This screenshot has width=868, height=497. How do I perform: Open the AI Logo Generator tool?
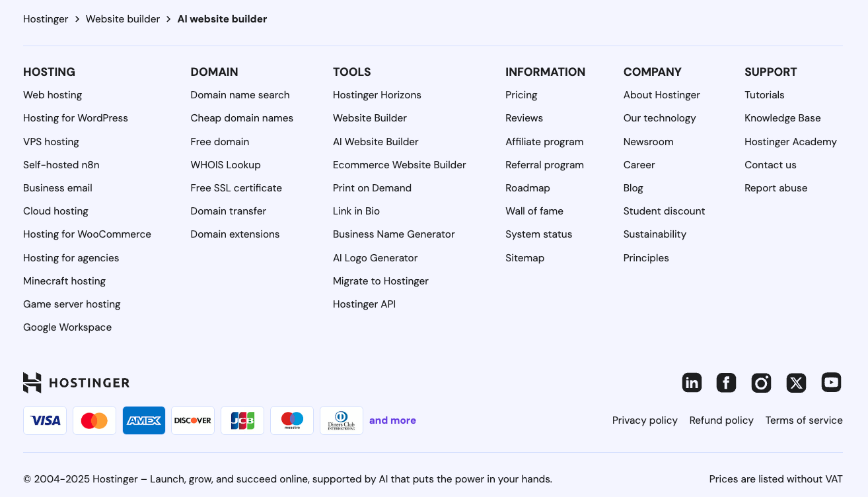click(375, 257)
